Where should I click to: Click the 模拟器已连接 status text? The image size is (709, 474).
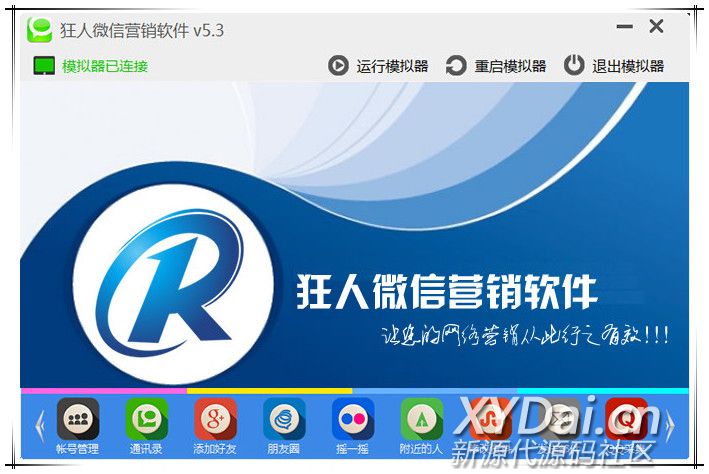tap(105, 66)
